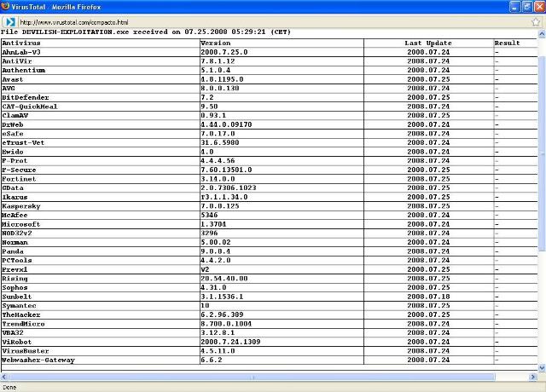Click the Version column header
Viewport: 546px width, 392px height.
[x=216, y=43]
